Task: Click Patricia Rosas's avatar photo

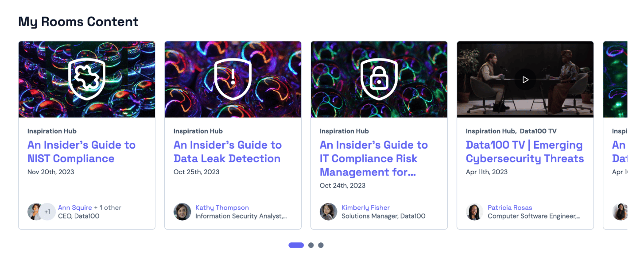Action: tap(474, 212)
